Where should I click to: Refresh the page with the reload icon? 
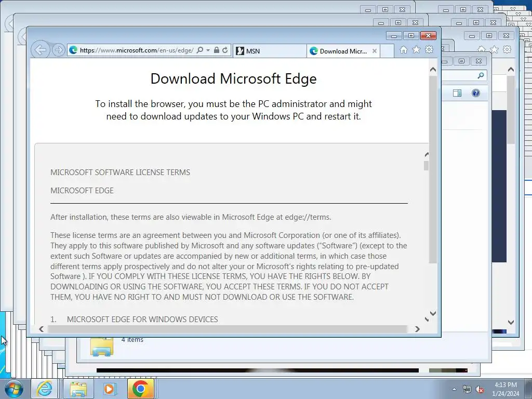tap(225, 50)
